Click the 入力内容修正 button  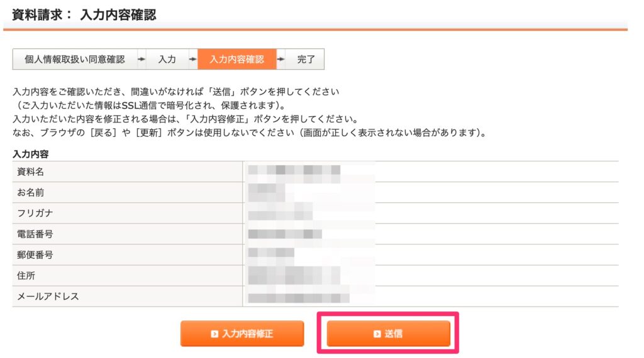coord(242,334)
